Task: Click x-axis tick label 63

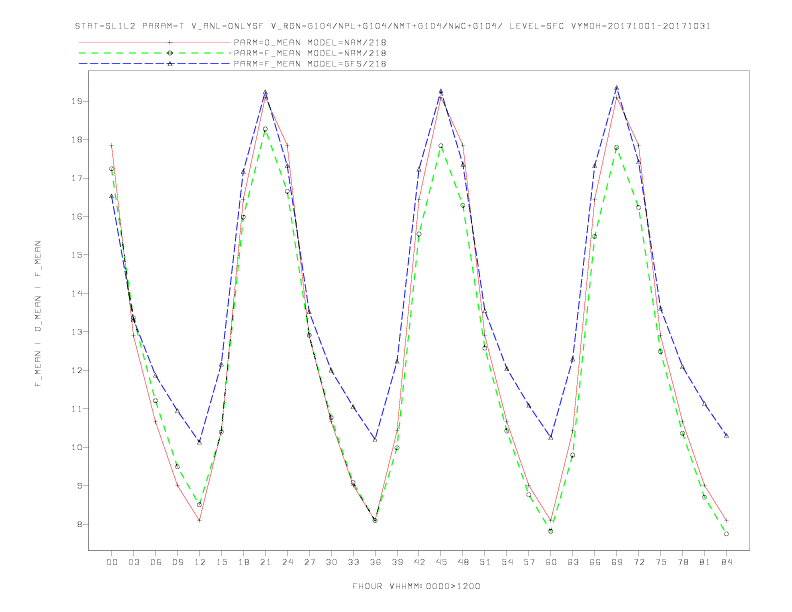Action: [x=573, y=562]
